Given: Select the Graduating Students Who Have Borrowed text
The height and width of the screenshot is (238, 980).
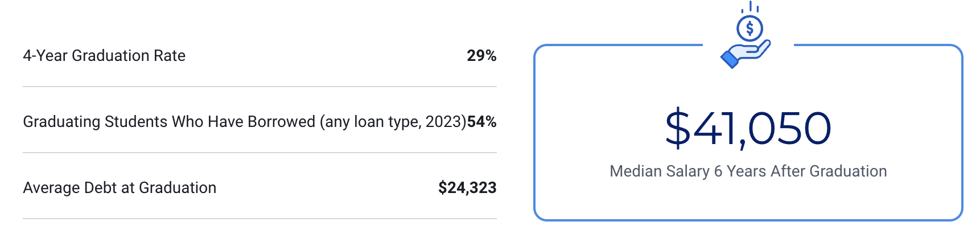Looking at the screenshot, I should click(168, 122).
